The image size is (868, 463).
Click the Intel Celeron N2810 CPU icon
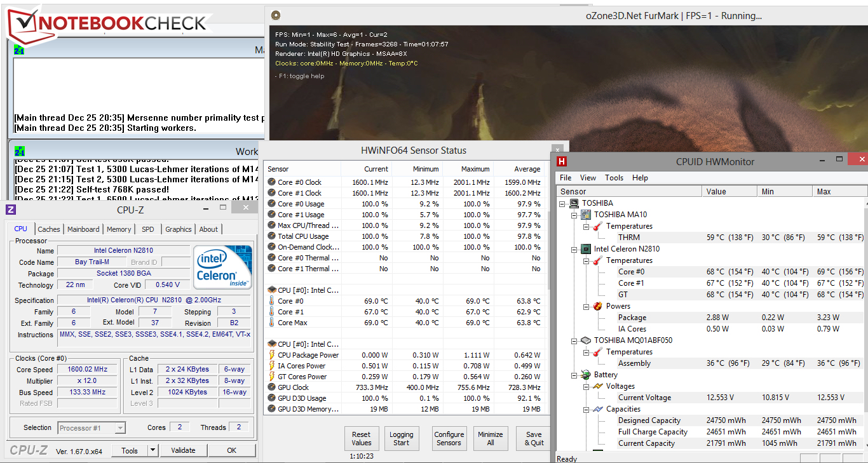pos(586,249)
